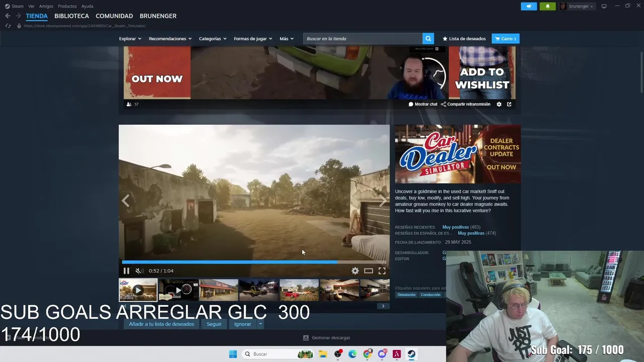Select the dealership building screenshot thumbnail

point(218,290)
